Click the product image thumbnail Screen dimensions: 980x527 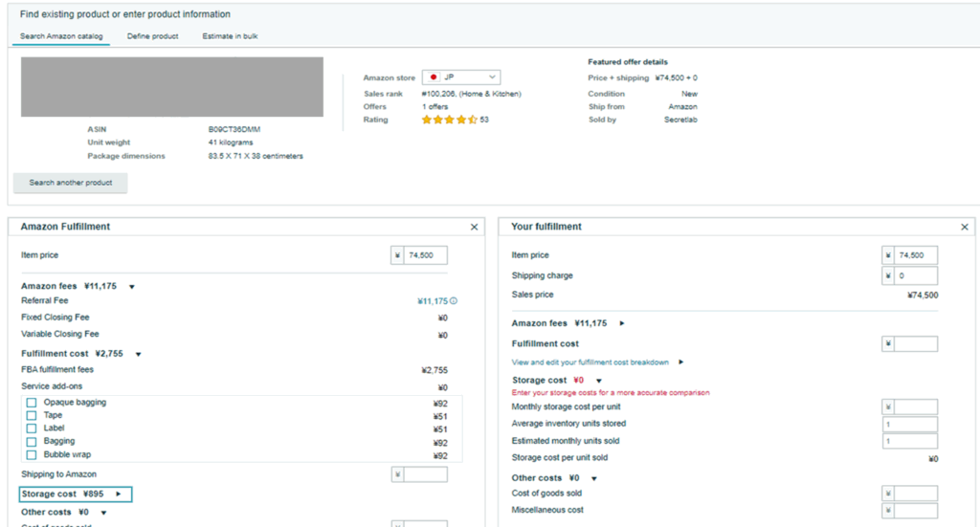(x=170, y=86)
